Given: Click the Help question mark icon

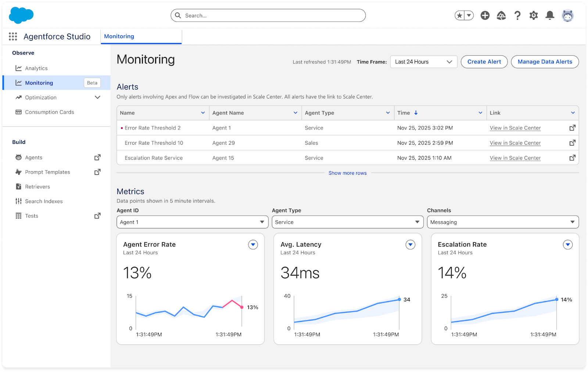Looking at the screenshot, I should tap(517, 15).
